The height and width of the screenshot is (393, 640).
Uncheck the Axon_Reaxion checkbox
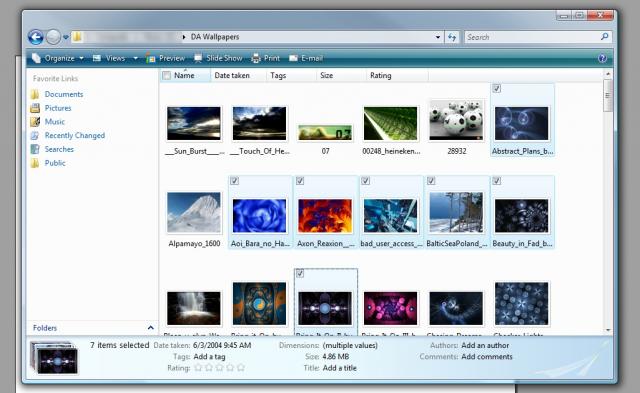point(300,181)
